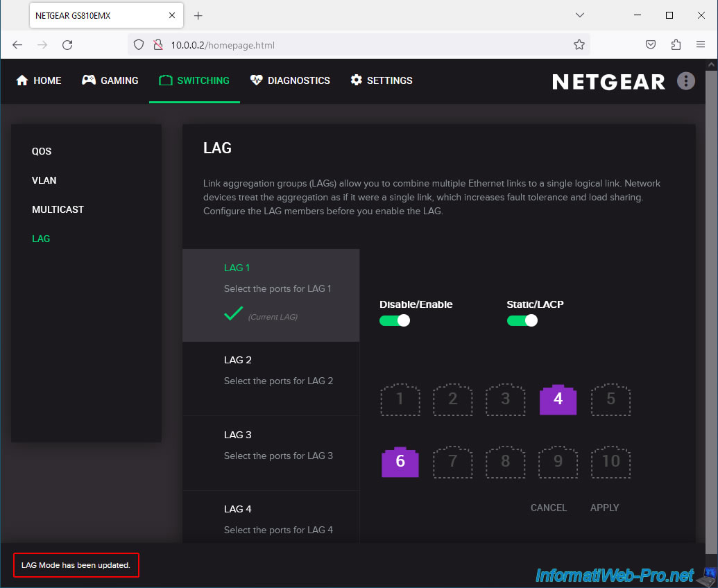Select LAG in the sidebar
The width and height of the screenshot is (718, 588).
tap(41, 239)
